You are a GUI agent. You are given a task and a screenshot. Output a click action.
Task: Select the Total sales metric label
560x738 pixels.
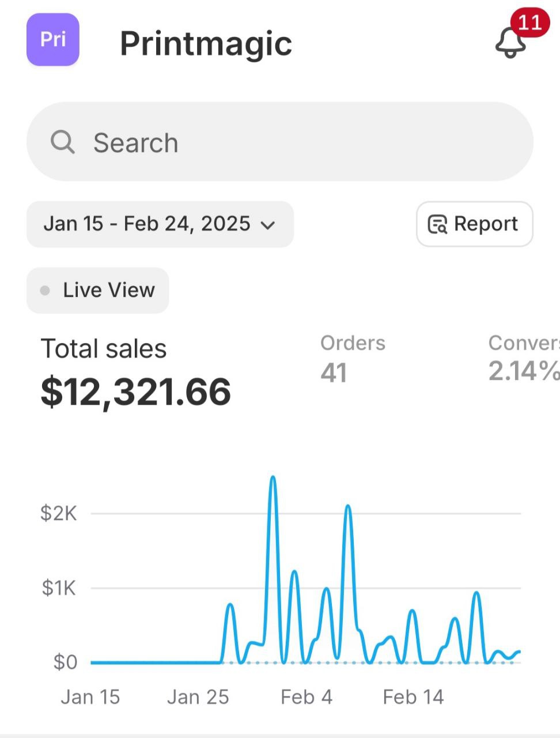[x=104, y=349]
